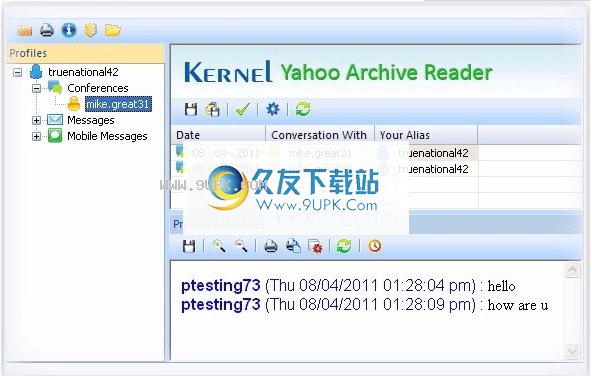Select second row alias truenational42
This screenshot has width=592, height=376.
click(x=433, y=169)
